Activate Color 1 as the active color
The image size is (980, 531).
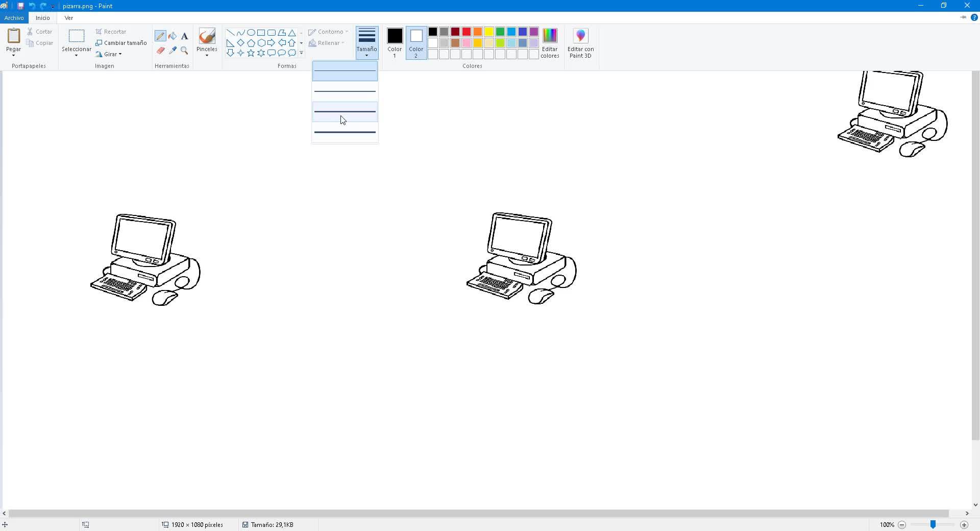(x=395, y=43)
